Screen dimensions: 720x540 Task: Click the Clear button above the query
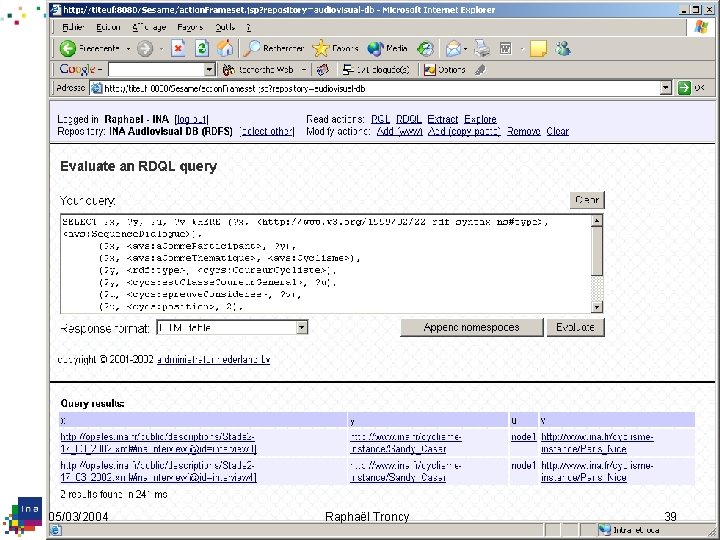point(587,200)
